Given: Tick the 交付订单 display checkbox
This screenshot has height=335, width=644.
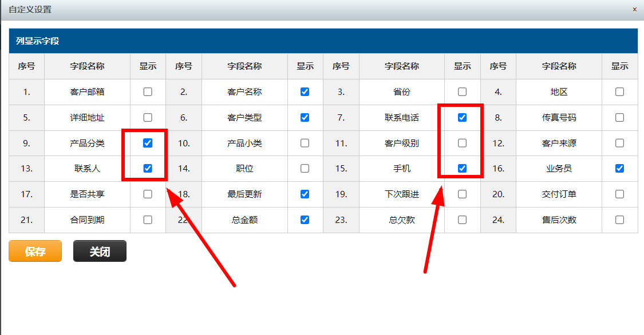Looking at the screenshot, I should tap(620, 194).
